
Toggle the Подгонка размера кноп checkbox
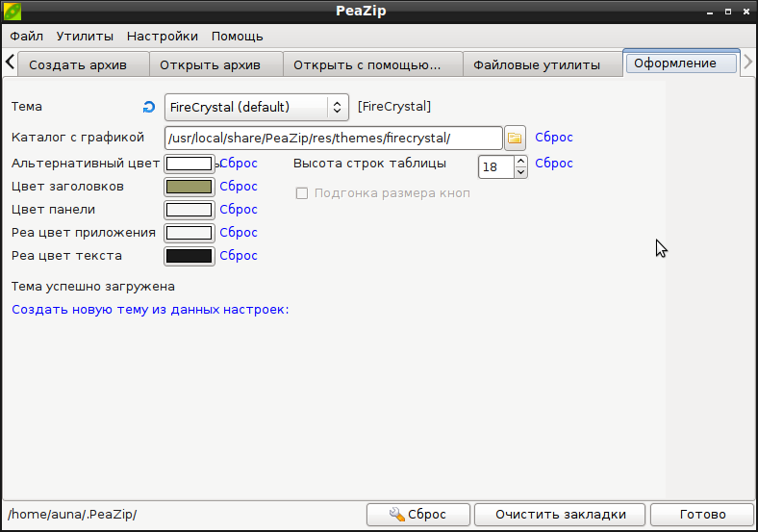pyautogui.click(x=302, y=193)
